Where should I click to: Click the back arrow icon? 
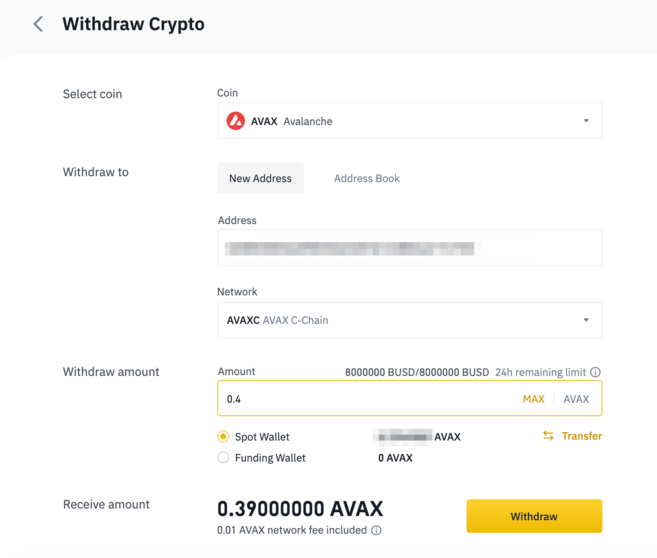click(38, 24)
